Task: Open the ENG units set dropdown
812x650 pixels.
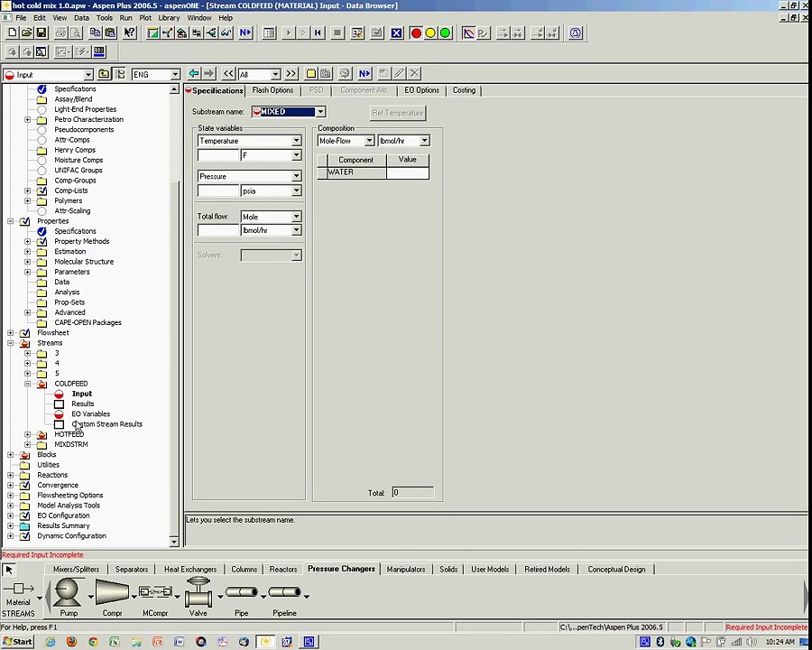Action: click(x=175, y=75)
